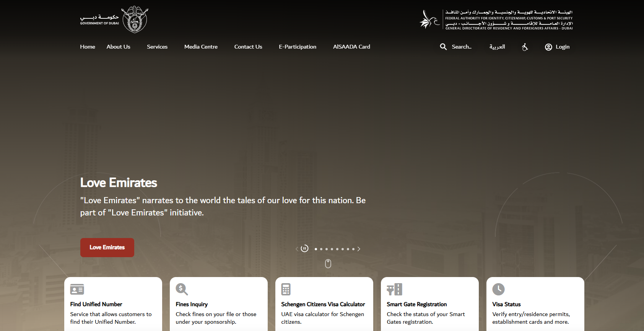
Task: Click text 'UAE visa calculator for Schengen'
Action: 322,314
